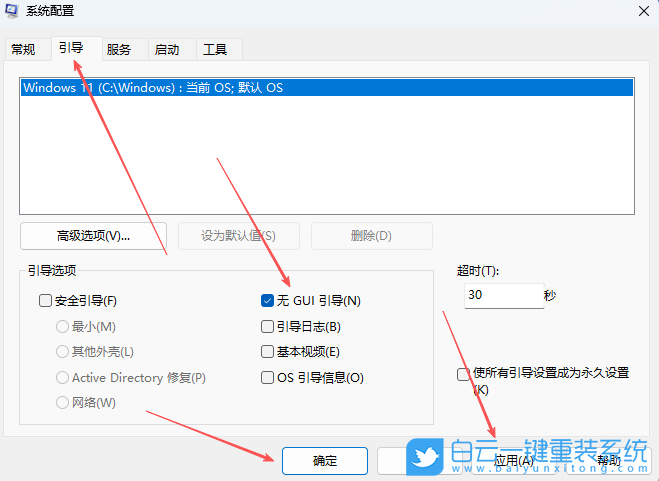
Task: Check the OS 引导信息(O) box
Action: [267, 377]
